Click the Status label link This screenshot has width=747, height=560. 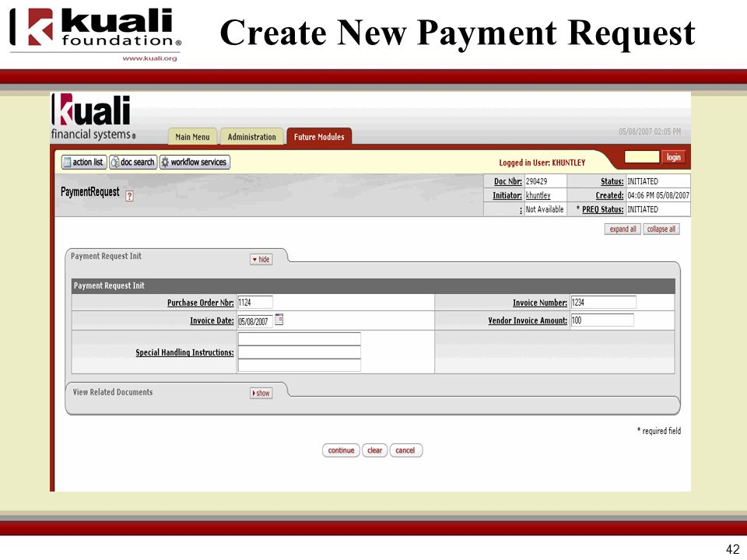coord(612,181)
